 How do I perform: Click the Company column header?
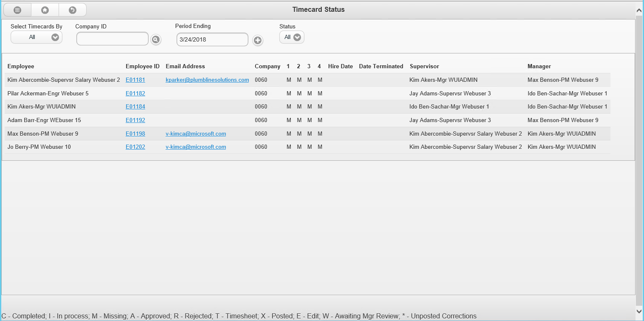(x=267, y=66)
